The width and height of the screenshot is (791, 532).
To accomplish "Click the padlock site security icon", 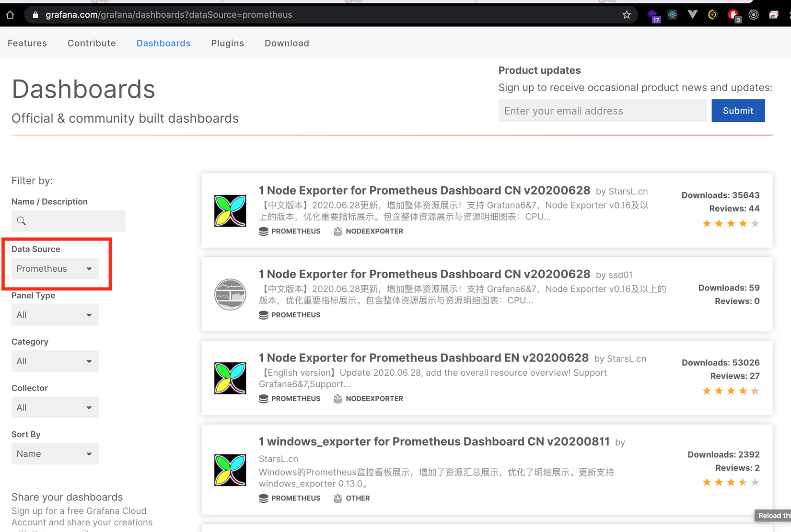I will 35,15.
